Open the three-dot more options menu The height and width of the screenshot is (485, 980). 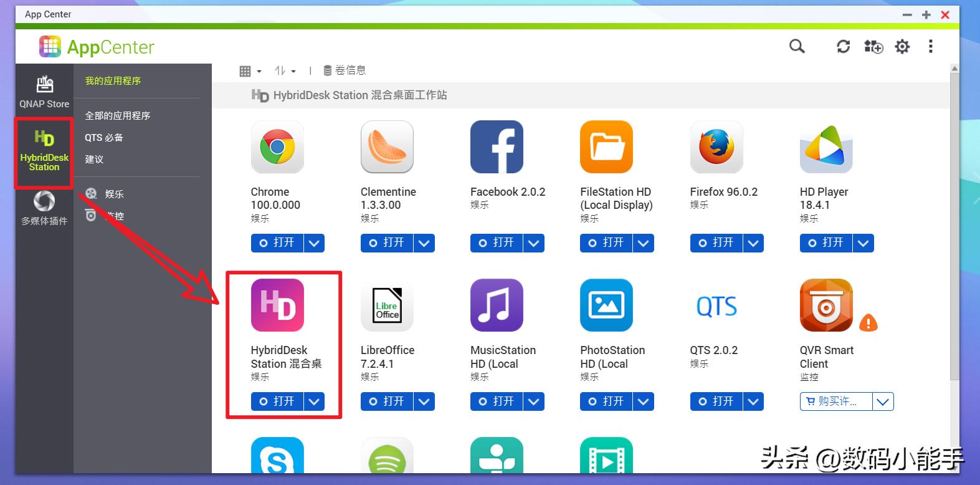coord(930,46)
